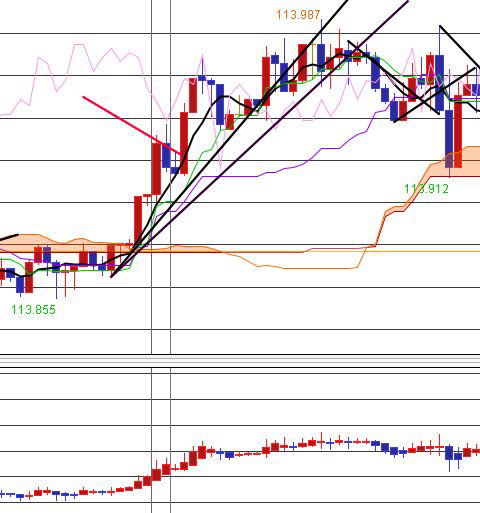Click the 113.987 high price label
This screenshot has height=513, width=480.
pyautogui.click(x=298, y=15)
